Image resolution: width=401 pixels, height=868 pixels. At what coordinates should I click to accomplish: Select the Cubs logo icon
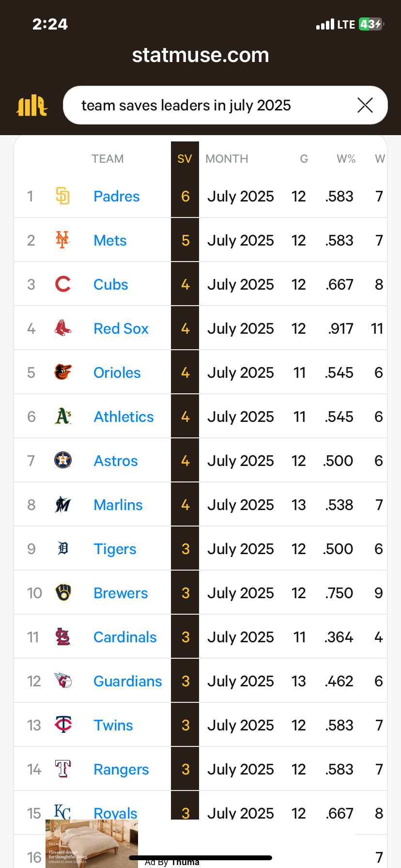coord(63,284)
